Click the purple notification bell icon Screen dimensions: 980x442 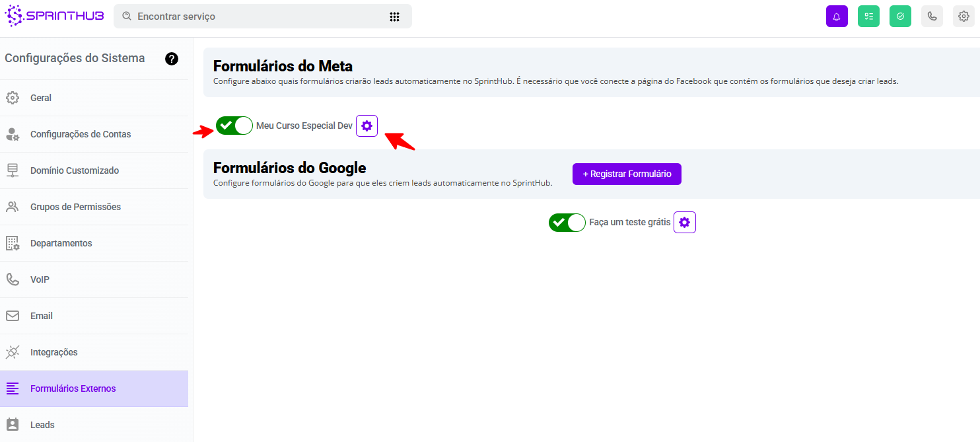tap(837, 17)
